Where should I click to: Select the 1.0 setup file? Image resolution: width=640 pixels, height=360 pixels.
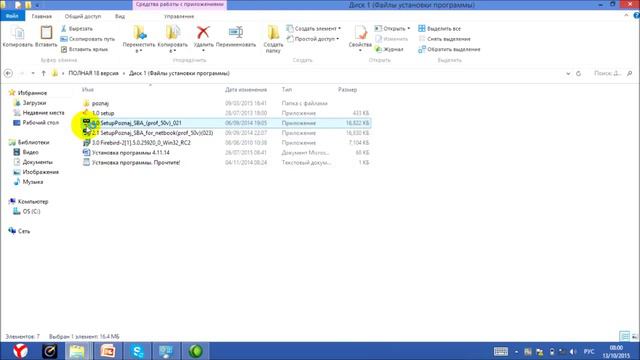tap(103, 113)
